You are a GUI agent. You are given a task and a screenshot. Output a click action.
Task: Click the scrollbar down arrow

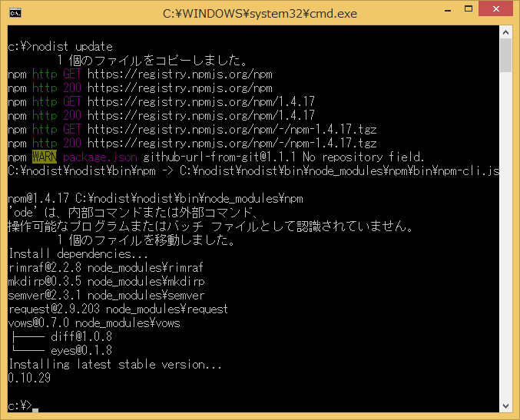point(505,405)
